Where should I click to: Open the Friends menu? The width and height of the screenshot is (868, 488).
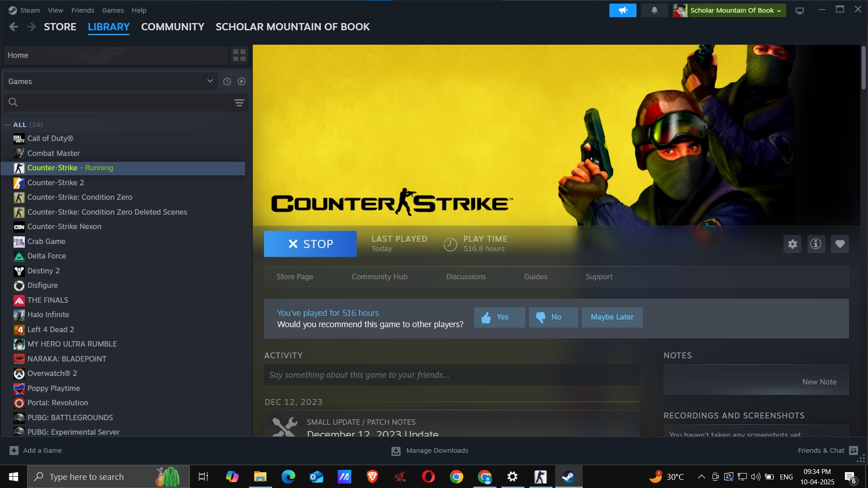pyautogui.click(x=83, y=10)
